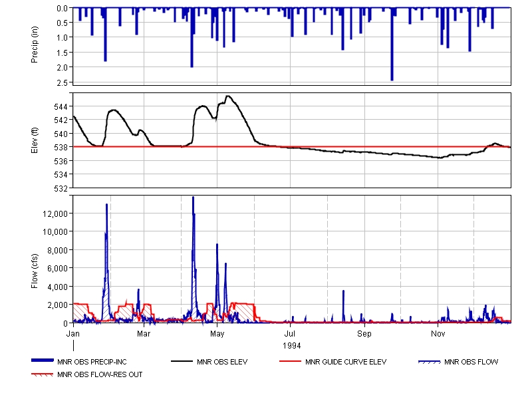Click the May label on the time axis
Screen dimensions: 532x417
point(217,333)
